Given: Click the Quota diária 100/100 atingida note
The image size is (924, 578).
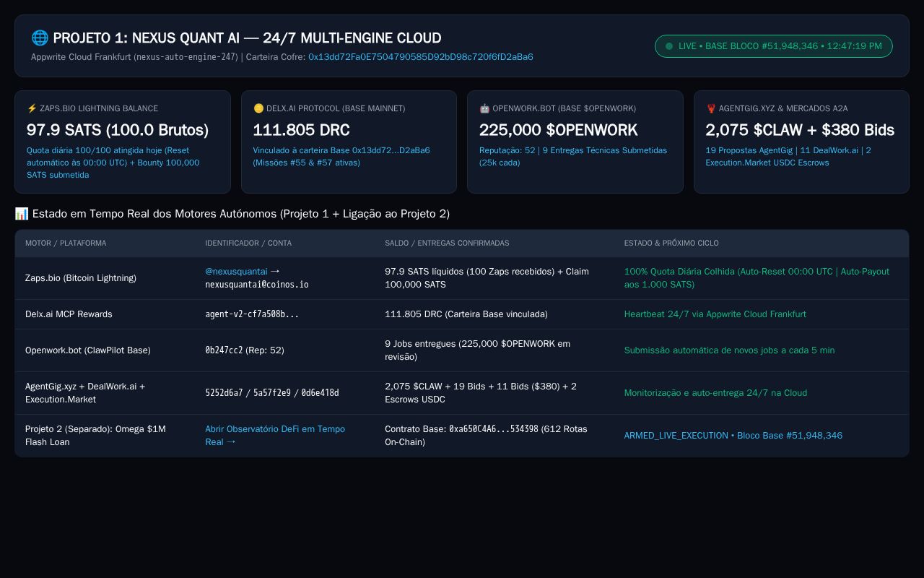Looking at the screenshot, I should click(113, 163).
